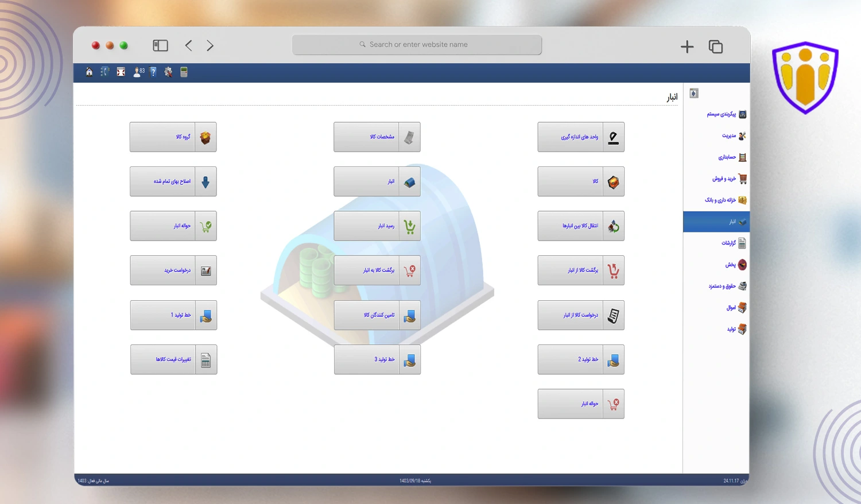Open حواله انبار tile with green check cart
This screenshot has height=504, width=861.
coord(173,226)
